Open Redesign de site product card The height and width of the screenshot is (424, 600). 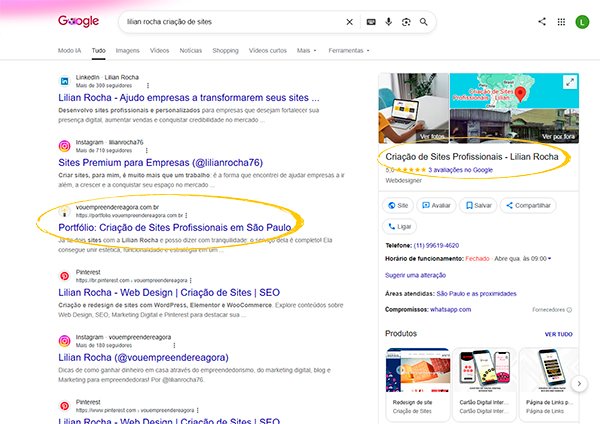pyautogui.click(x=418, y=383)
